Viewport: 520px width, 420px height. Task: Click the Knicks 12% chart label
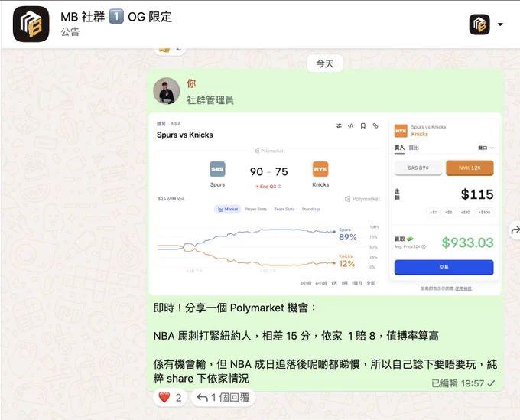[x=347, y=261]
